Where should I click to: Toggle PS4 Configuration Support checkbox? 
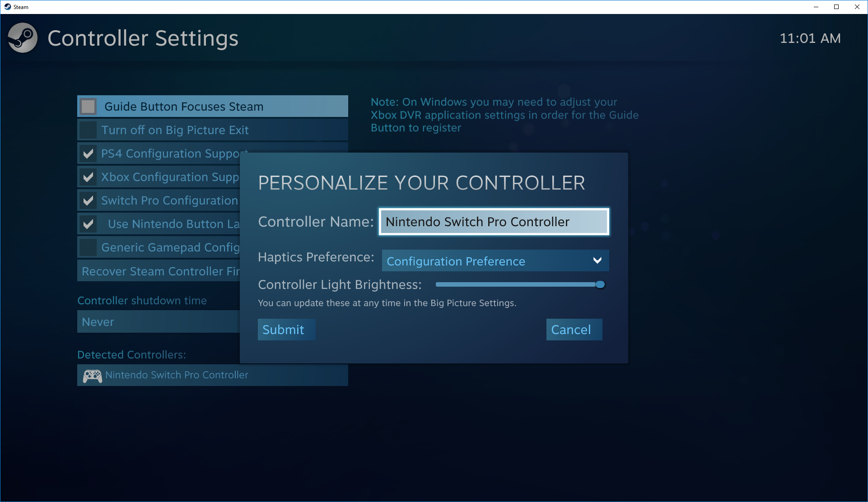pos(89,153)
